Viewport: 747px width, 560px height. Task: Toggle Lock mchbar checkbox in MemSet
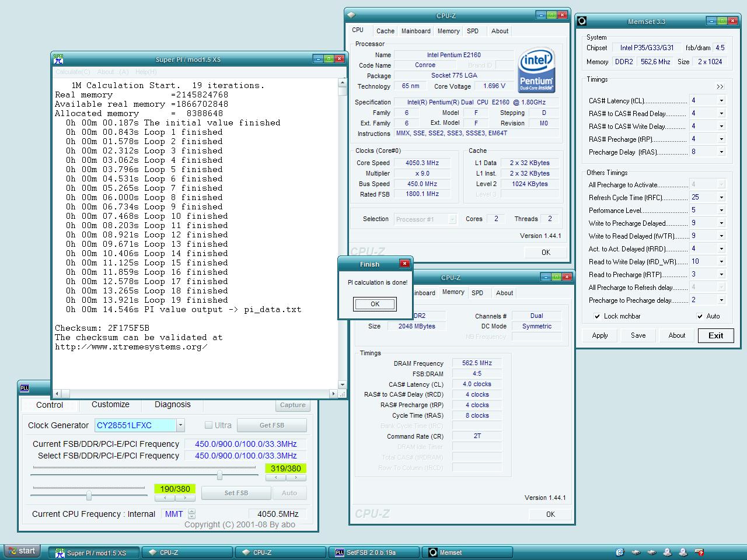pyautogui.click(x=597, y=316)
